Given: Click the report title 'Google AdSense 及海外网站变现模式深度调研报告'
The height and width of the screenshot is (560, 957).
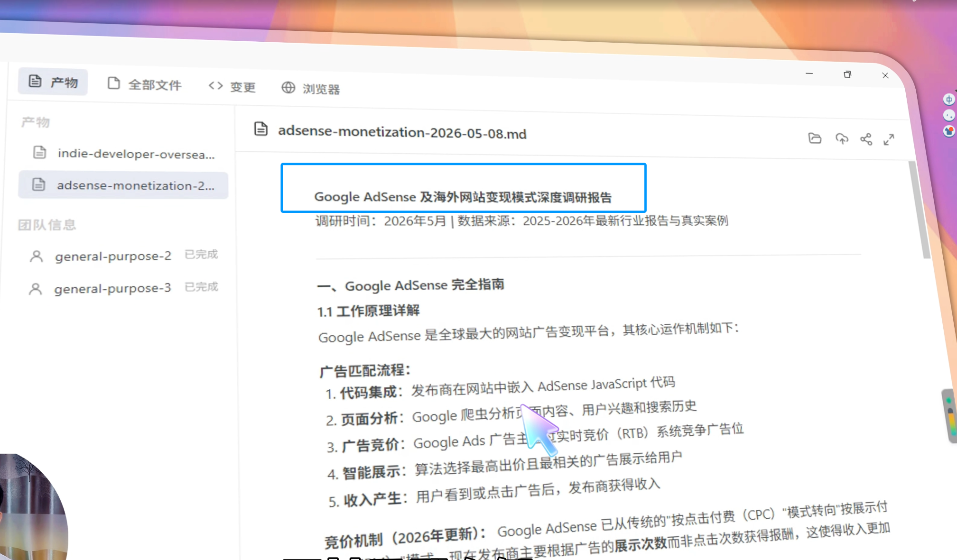Looking at the screenshot, I should 463,197.
